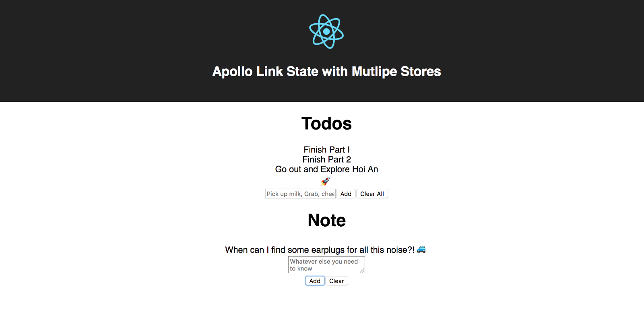Viewport: 644px width, 322px height.
Task: Click the dark header banner background
Action: click(x=121, y=48)
